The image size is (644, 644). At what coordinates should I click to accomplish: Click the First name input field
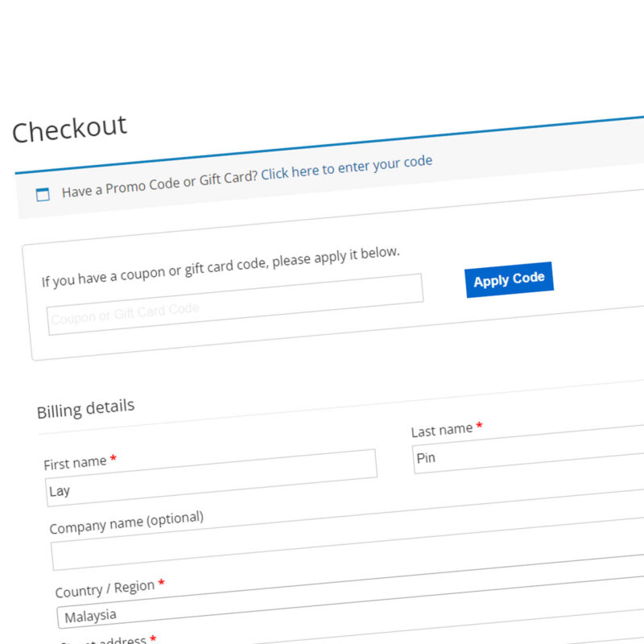pyautogui.click(x=211, y=477)
